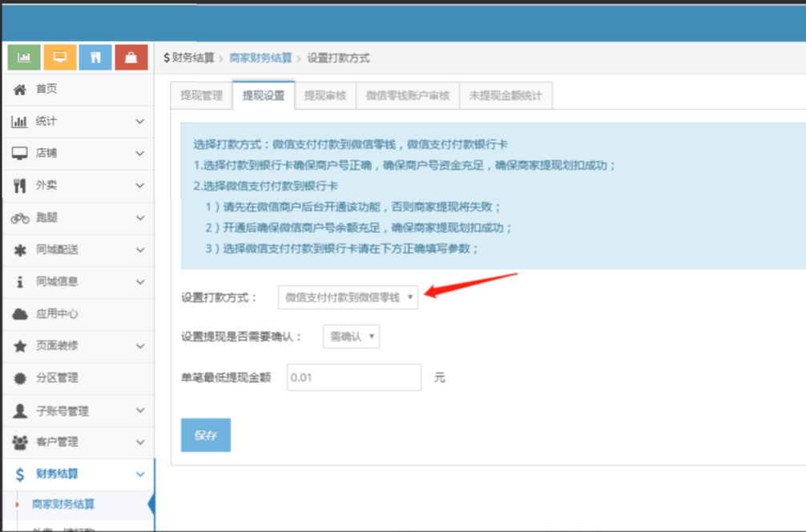
Task: Click the cloud icon beside 应用中心
Action: pyautogui.click(x=20, y=314)
